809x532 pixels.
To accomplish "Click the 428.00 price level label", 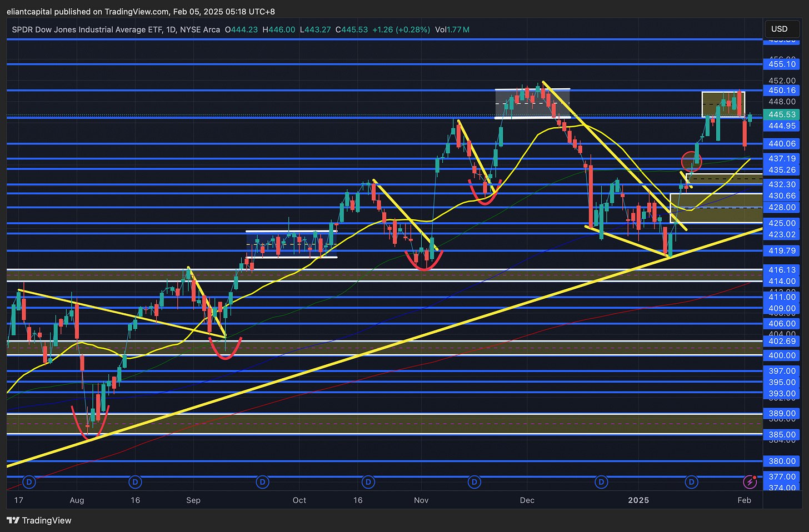I will pyautogui.click(x=782, y=207).
